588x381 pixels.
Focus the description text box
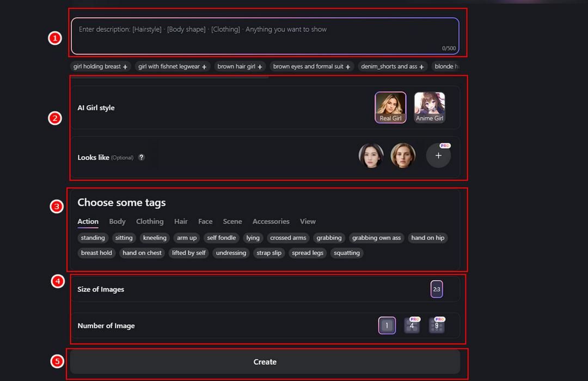coord(265,36)
